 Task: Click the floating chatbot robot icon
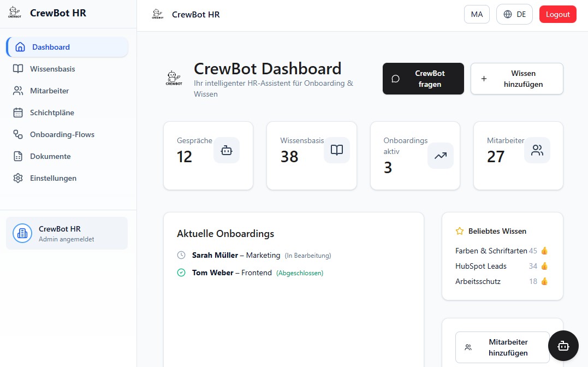click(563, 346)
